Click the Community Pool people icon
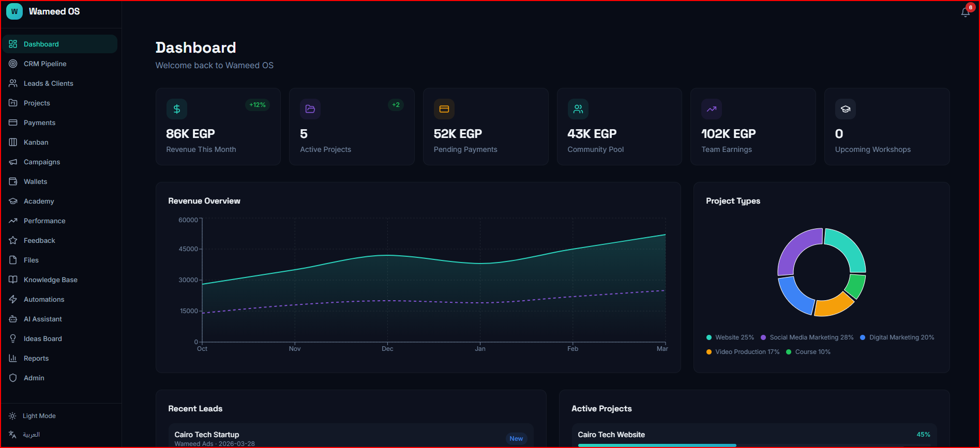The height and width of the screenshot is (448, 980). [x=578, y=109]
